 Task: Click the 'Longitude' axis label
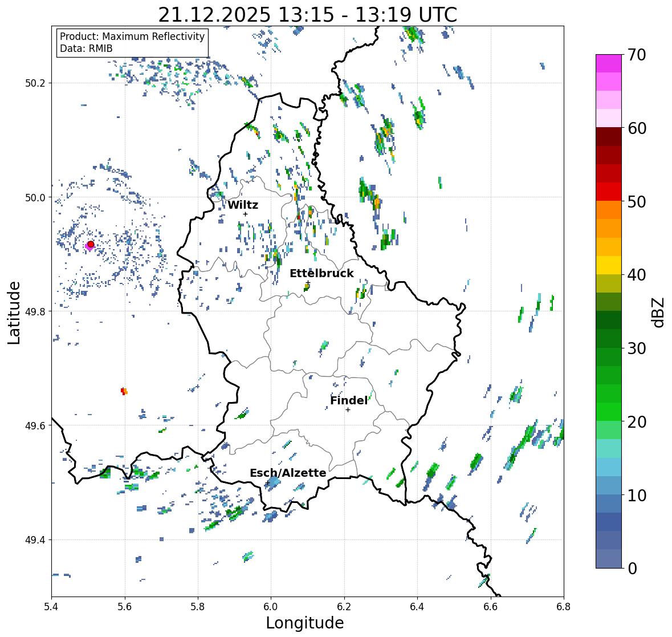click(x=305, y=623)
